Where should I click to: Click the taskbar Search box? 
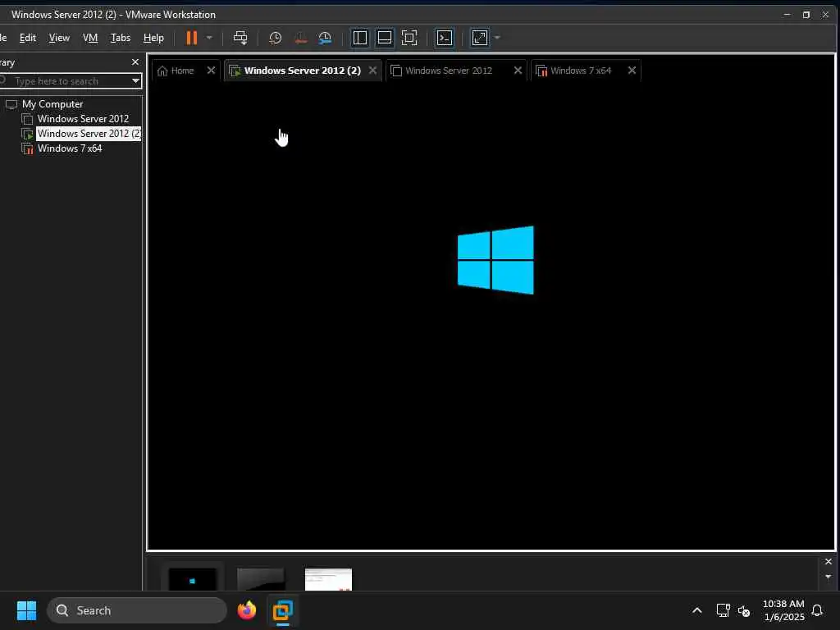coord(137,610)
